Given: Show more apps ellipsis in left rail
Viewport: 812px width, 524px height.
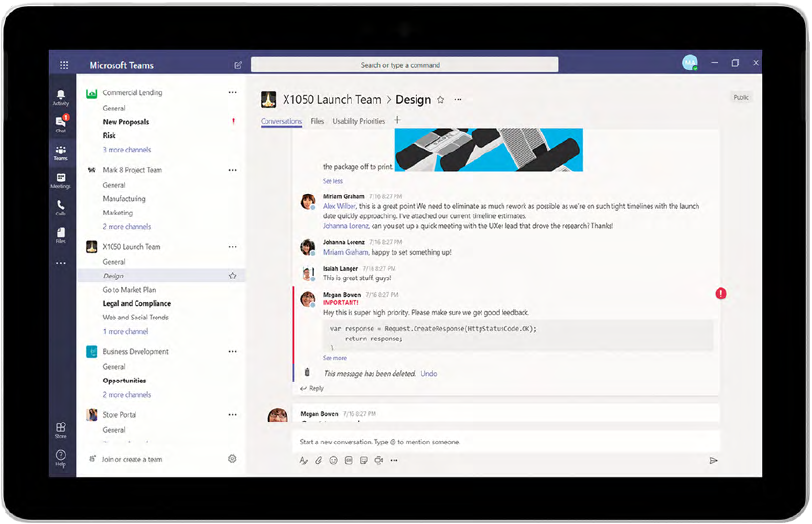Looking at the screenshot, I should tap(61, 263).
